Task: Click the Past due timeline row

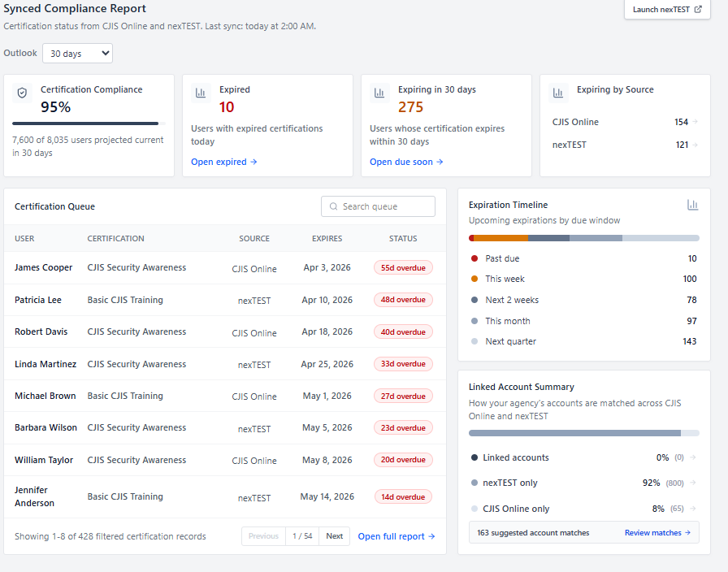Action: pos(583,258)
